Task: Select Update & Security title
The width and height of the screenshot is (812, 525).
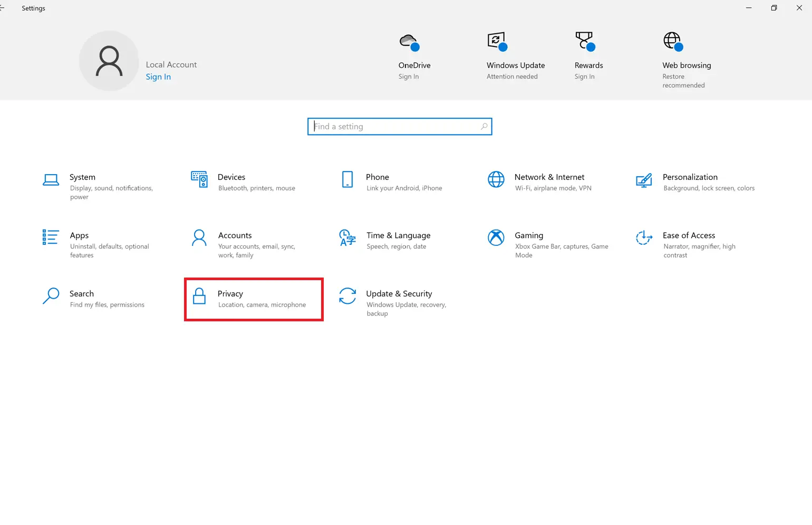Action: 399,294
